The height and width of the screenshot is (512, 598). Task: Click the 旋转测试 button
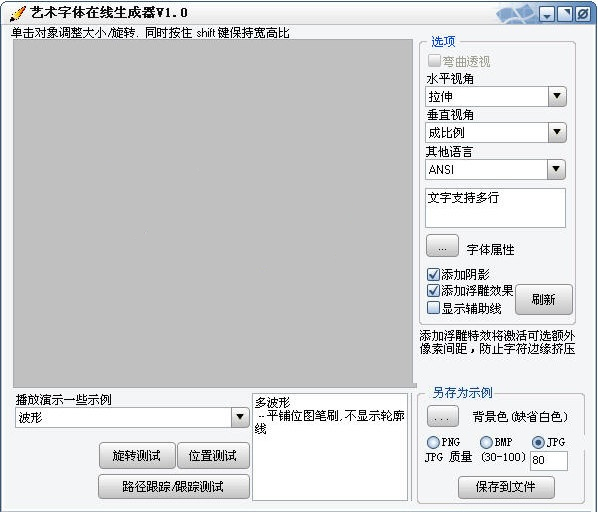[137, 455]
